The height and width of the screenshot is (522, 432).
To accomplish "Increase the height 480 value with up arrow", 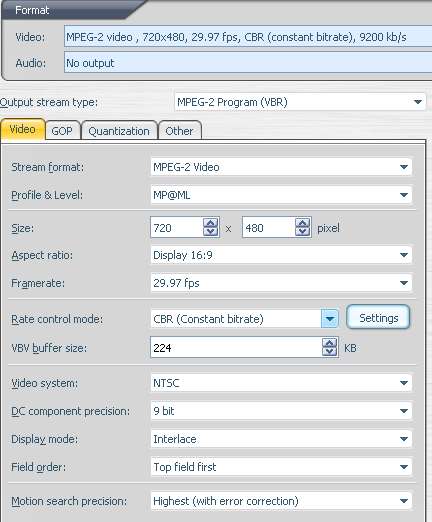I will [303, 223].
